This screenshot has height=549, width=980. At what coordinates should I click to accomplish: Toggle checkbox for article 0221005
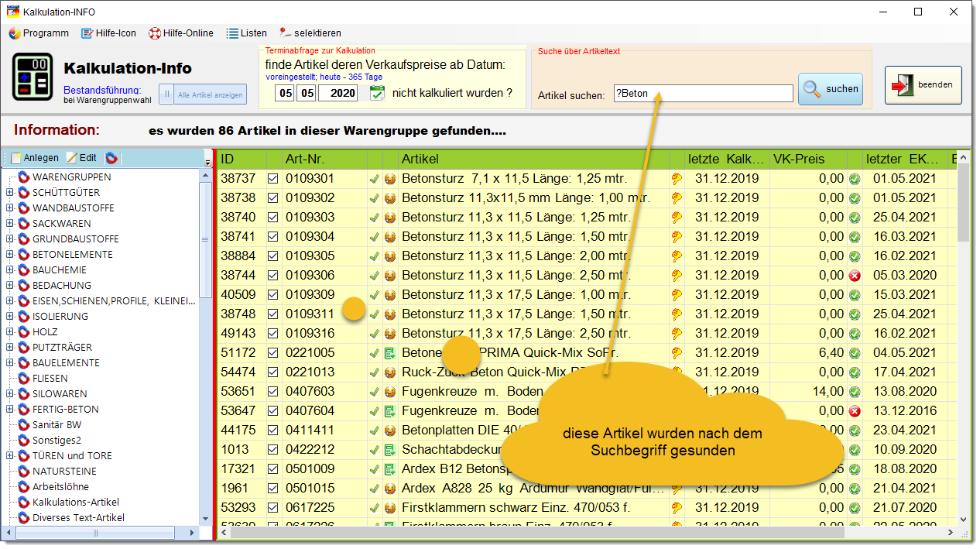(273, 353)
